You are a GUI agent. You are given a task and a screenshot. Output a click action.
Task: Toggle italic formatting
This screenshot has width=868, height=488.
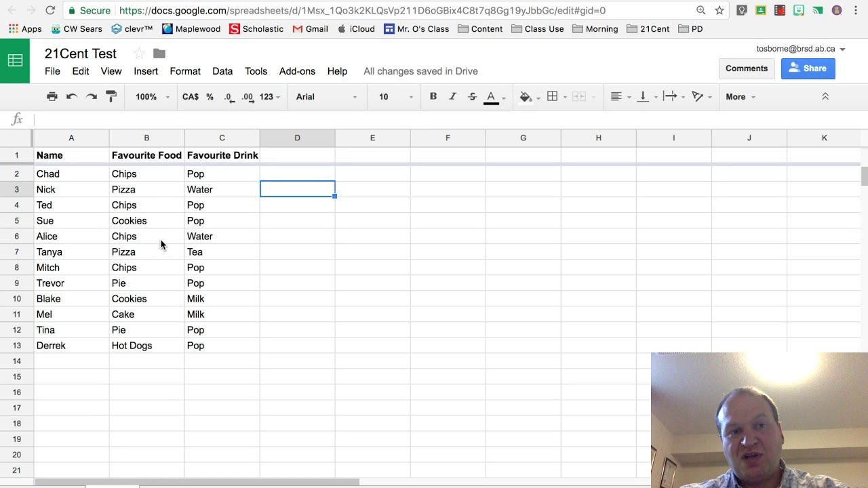pos(453,97)
